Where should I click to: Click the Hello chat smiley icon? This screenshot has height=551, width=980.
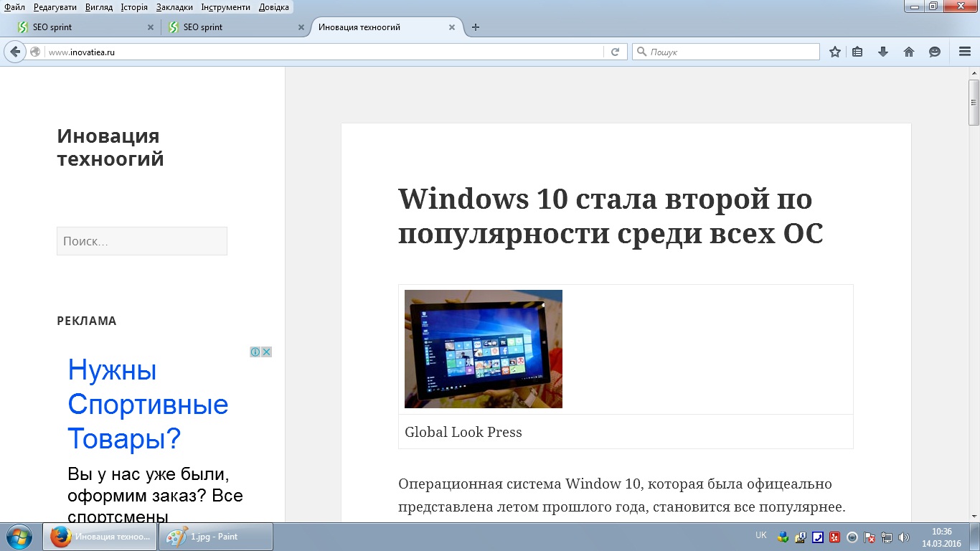pyautogui.click(x=935, y=52)
